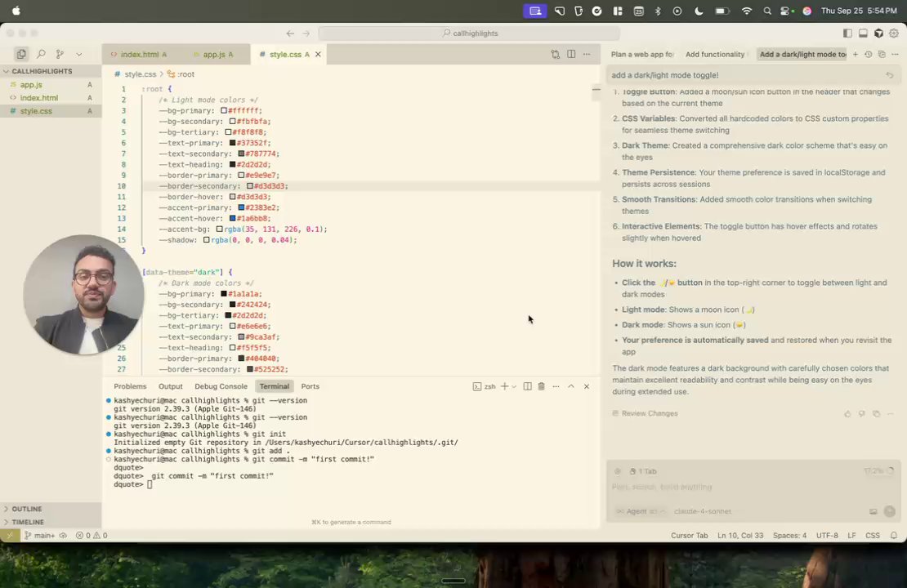Add context with @ icon in chat input

(617, 471)
